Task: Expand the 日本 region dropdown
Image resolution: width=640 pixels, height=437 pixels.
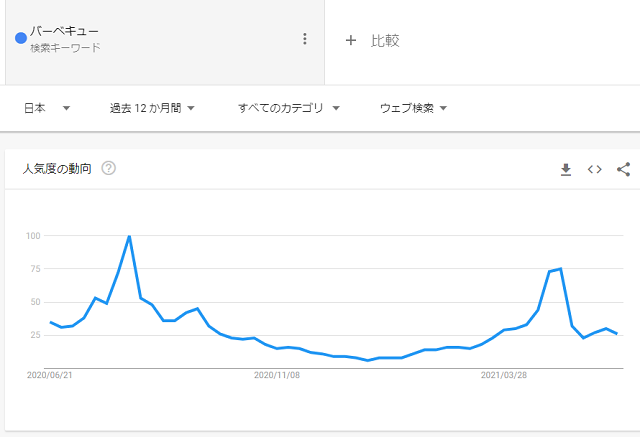Action: (x=47, y=108)
